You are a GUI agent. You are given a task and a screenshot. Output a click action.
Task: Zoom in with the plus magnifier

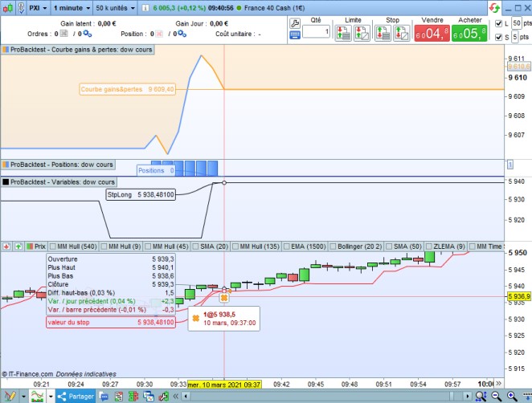[x=512, y=396]
